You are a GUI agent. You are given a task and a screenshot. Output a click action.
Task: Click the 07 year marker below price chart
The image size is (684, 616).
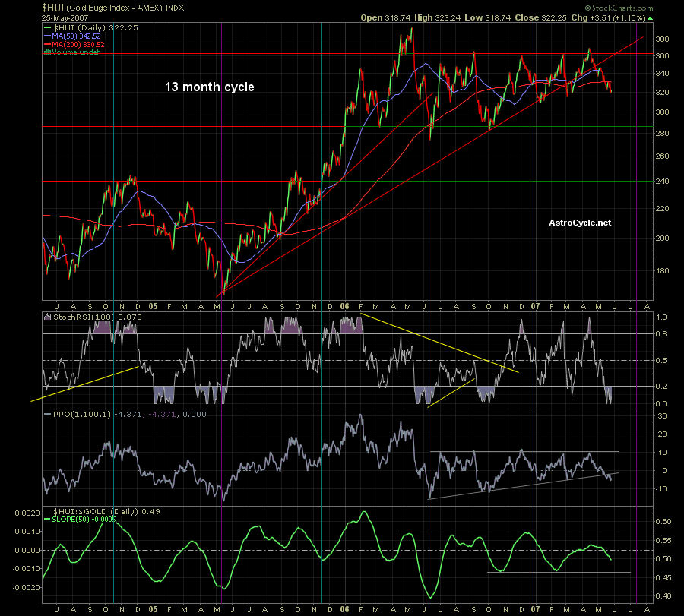(x=534, y=305)
